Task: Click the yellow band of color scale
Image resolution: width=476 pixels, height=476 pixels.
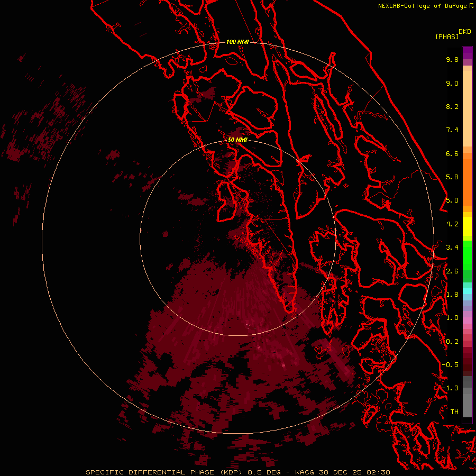Action: (x=467, y=226)
